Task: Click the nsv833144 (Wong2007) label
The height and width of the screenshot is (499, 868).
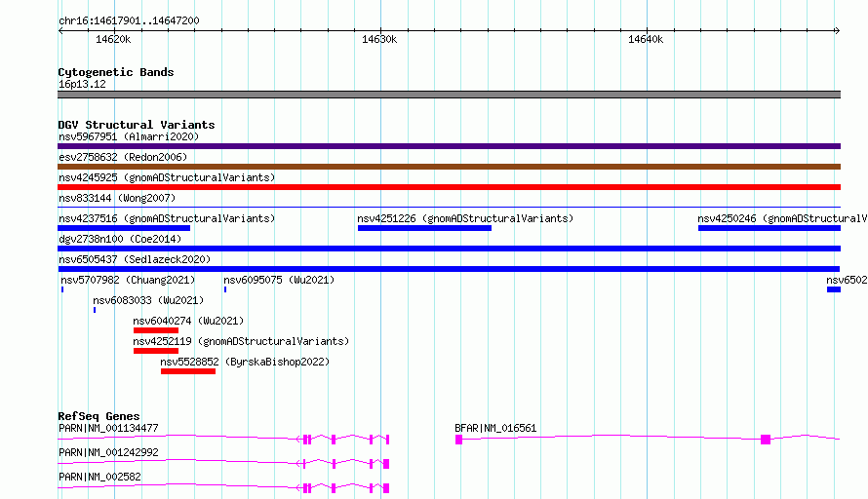Action: pos(117,198)
